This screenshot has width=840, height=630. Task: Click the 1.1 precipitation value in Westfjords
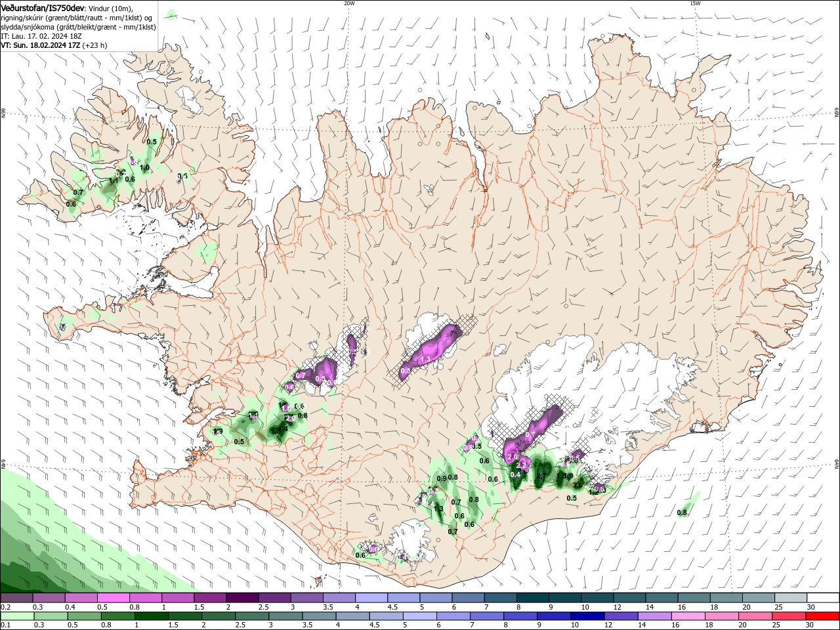114,180
